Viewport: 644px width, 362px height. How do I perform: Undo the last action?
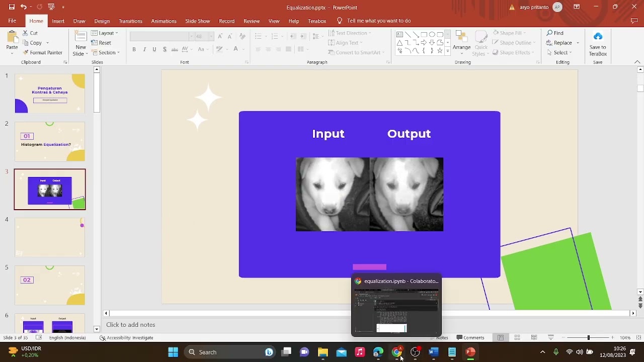point(23,7)
